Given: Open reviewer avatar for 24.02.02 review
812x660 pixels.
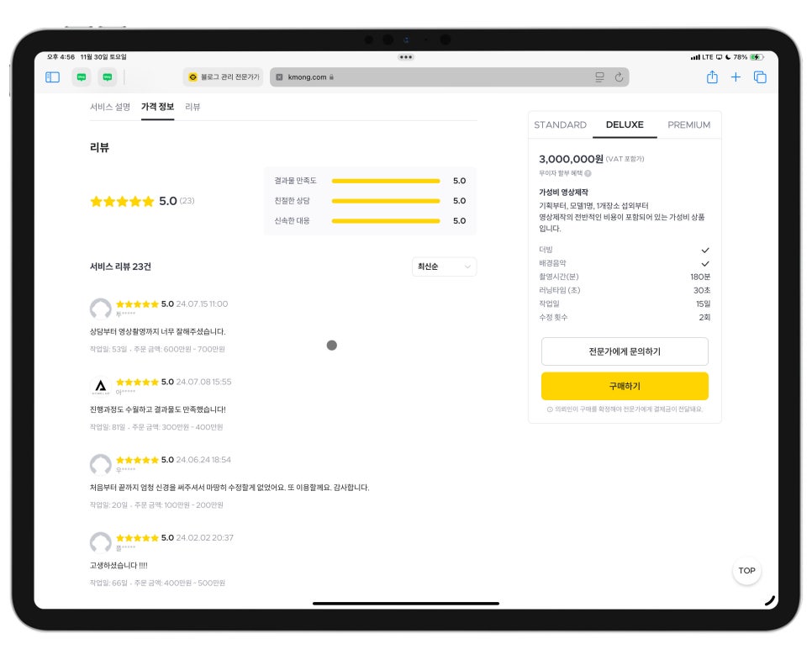Looking at the screenshot, I should click(x=101, y=542).
